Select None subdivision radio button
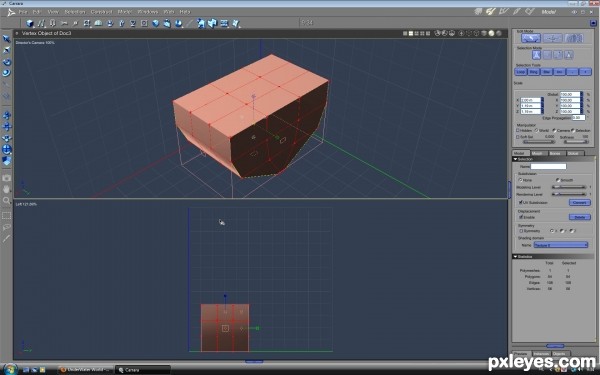The width and height of the screenshot is (600, 375). pyautogui.click(x=520, y=180)
